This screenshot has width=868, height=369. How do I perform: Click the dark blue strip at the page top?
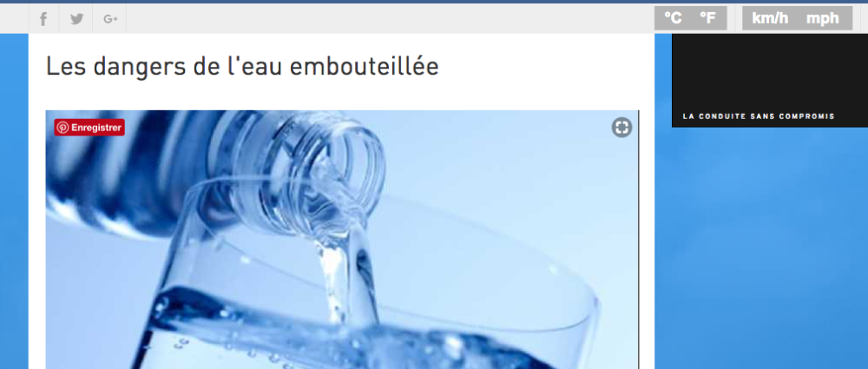(x=434, y=2)
